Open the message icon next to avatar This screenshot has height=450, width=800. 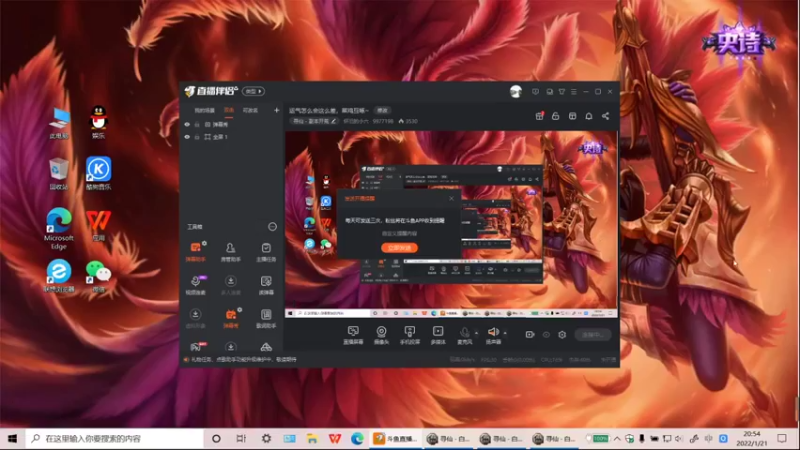(x=535, y=92)
